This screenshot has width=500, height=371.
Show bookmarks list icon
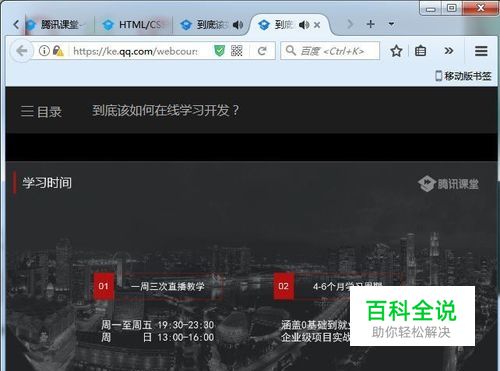point(420,51)
